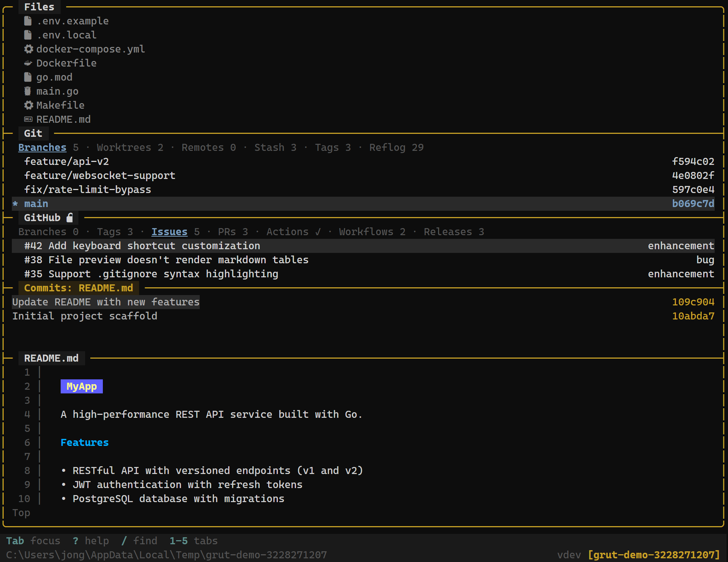Open the Releases tab
The width and height of the screenshot is (728, 562).
coord(454,232)
